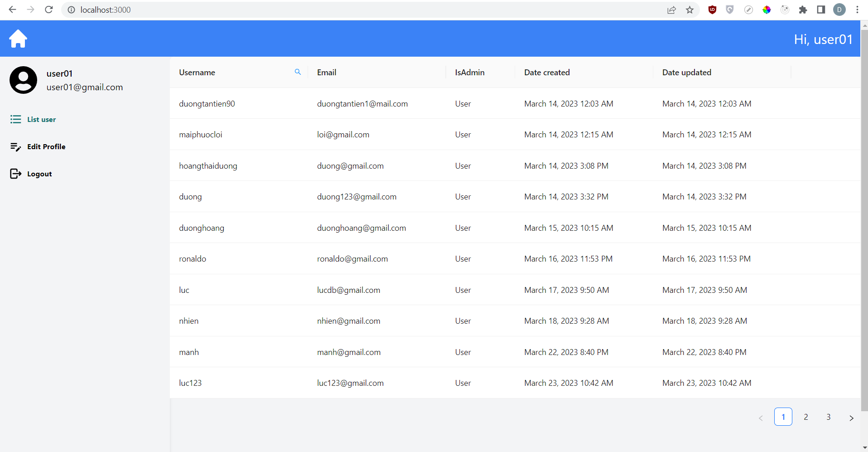The height and width of the screenshot is (452, 868).
Task: Open the uBlock Origin extension icon
Action: [712, 10]
